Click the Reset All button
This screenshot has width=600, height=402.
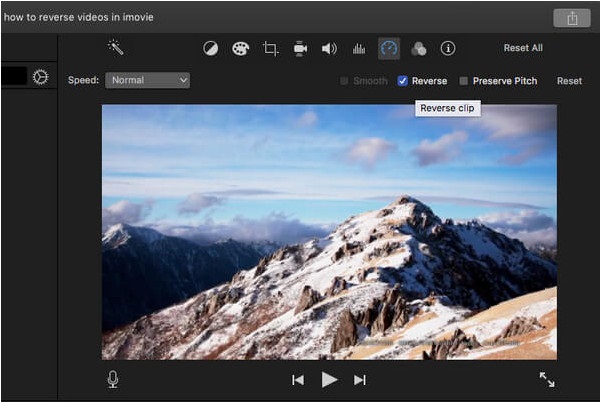[x=523, y=48]
